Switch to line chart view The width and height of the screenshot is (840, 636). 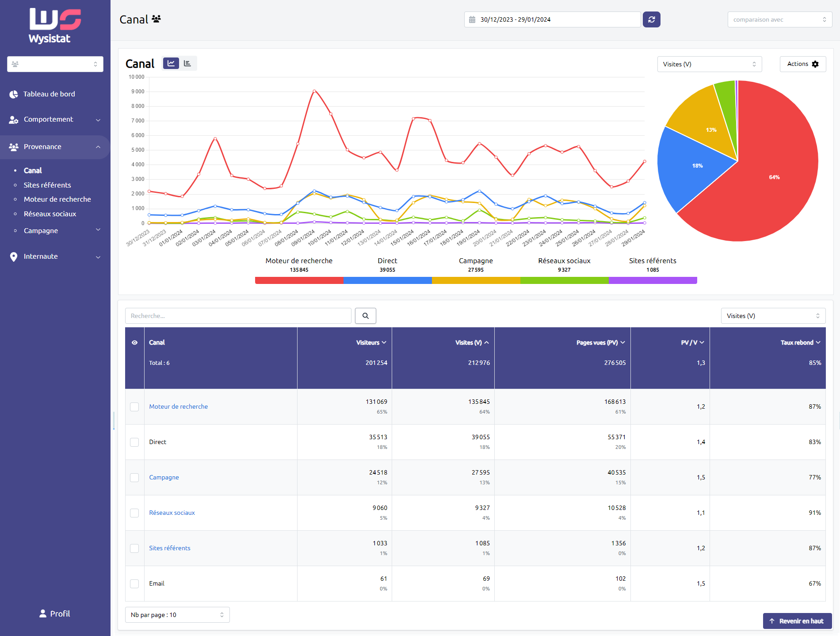tap(171, 64)
